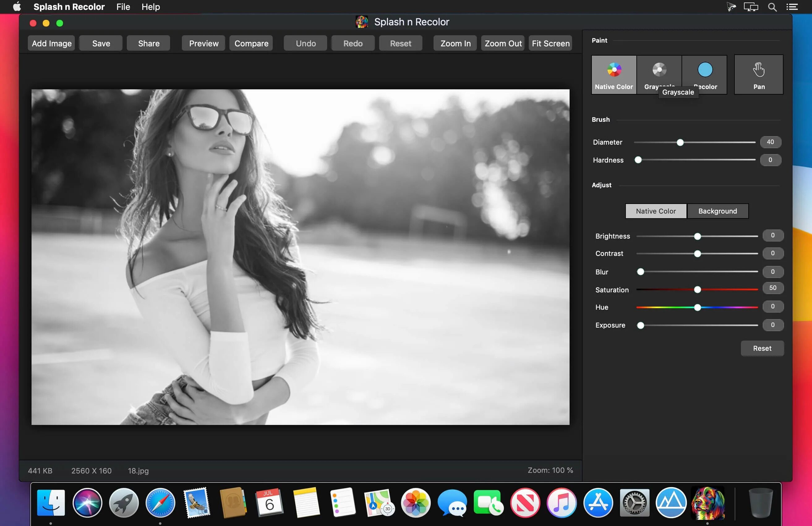Click the Preview button

click(203, 43)
